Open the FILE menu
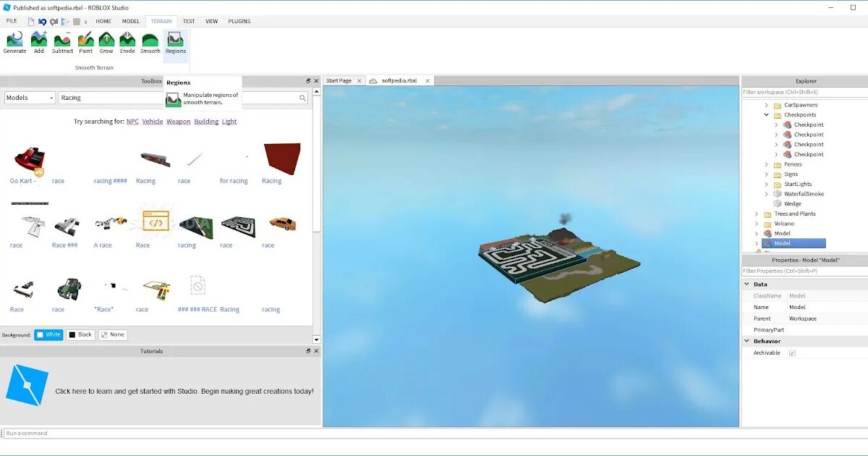The height and width of the screenshot is (456, 868). tap(12, 21)
